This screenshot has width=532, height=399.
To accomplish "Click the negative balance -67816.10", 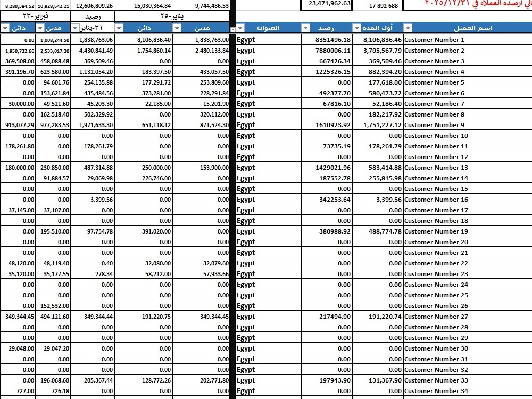I will point(327,104).
